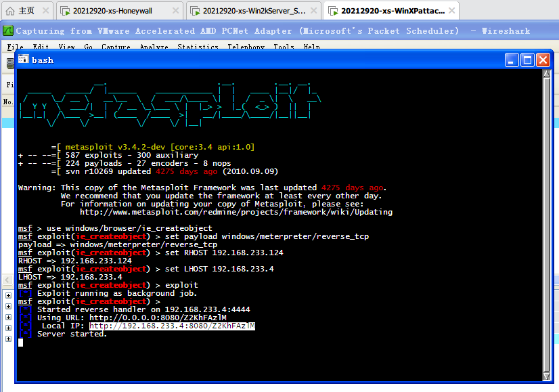Open the 20212920-xs-Win2kServer tab
Screen dimensions: 559x392
tap(254, 11)
